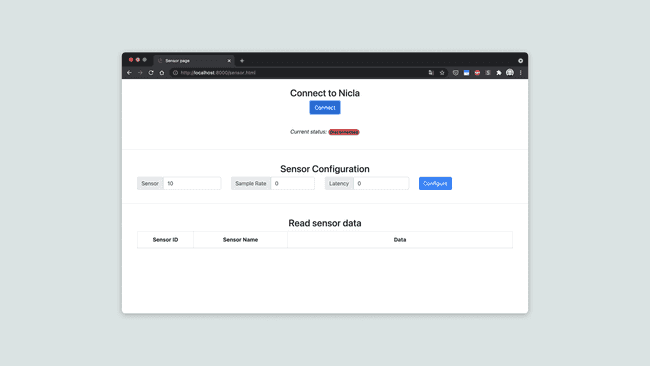
Task: Click the site info icon in address bar
Action: pyautogui.click(x=175, y=73)
